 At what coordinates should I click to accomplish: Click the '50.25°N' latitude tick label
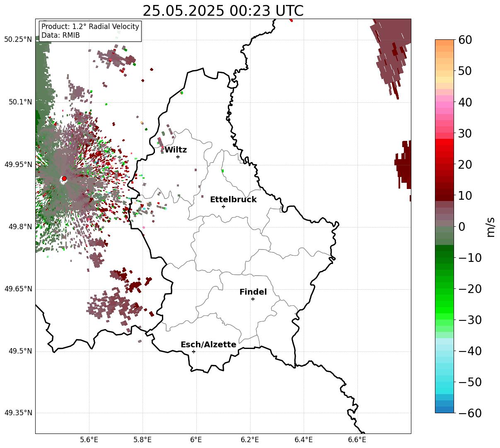pos(18,39)
